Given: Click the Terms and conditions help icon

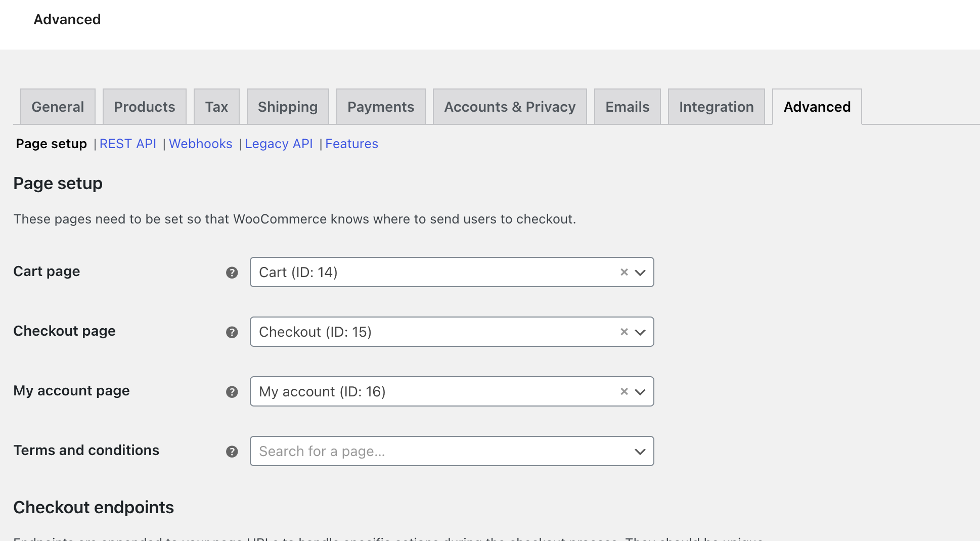Looking at the screenshot, I should [232, 452].
